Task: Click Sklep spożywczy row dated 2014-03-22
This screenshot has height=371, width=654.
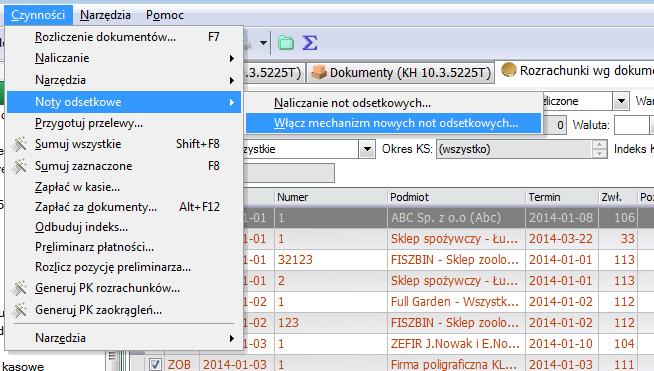Action: pyautogui.click(x=456, y=239)
